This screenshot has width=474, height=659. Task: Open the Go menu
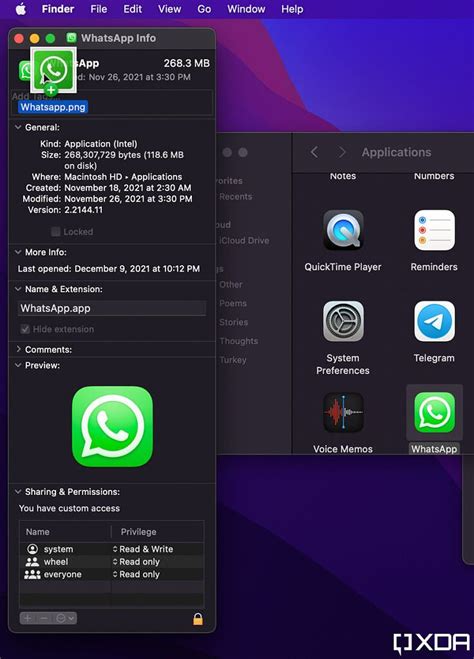(204, 9)
